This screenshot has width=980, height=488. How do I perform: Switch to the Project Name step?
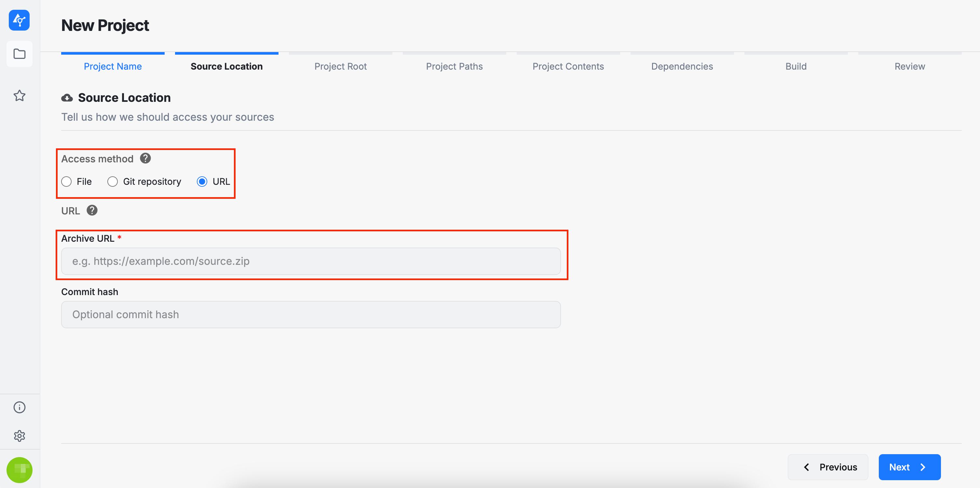(113, 66)
